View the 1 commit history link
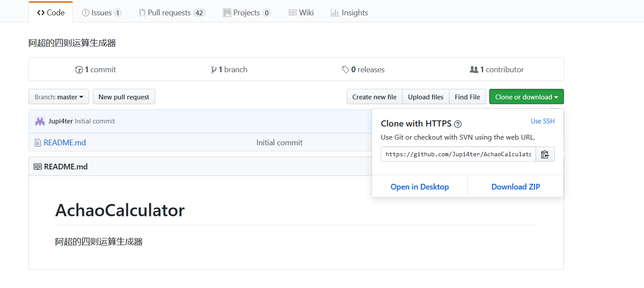This screenshot has height=288, width=644. [96, 70]
